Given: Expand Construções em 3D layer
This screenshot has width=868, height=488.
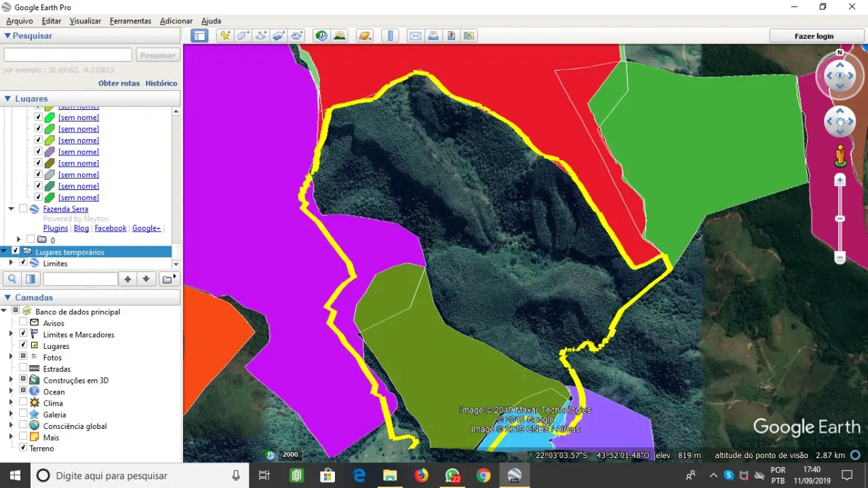Looking at the screenshot, I should click(11, 380).
